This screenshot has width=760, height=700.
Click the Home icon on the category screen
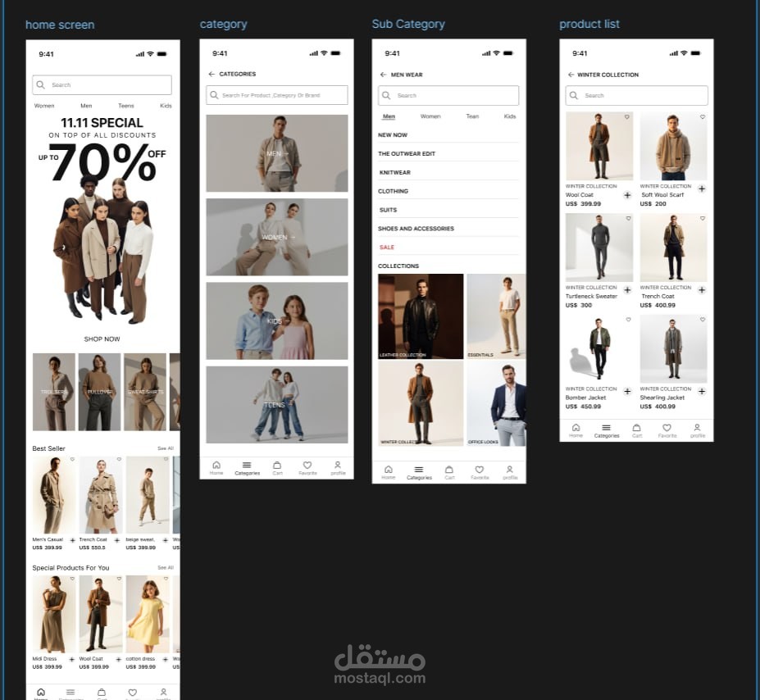[x=216, y=466]
